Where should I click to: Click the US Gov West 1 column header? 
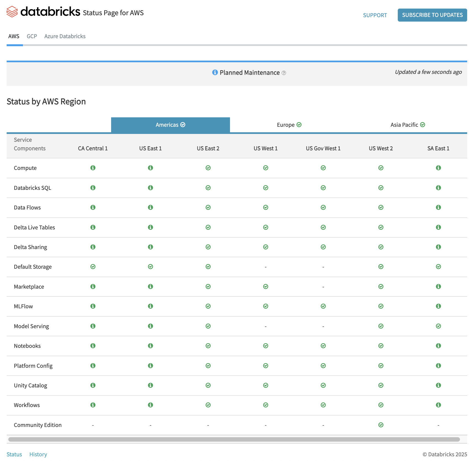tap(323, 148)
